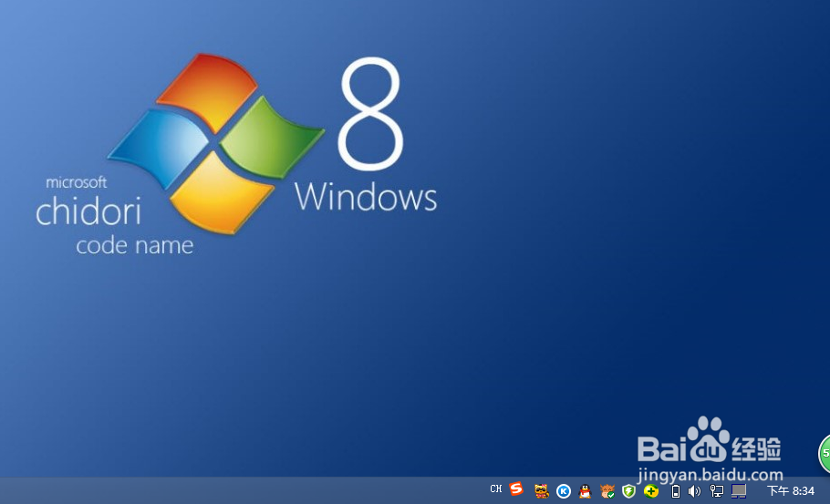Open the QQ penguin tray icon
The height and width of the screenshot is (504, 830).
(x=585, y=491)
